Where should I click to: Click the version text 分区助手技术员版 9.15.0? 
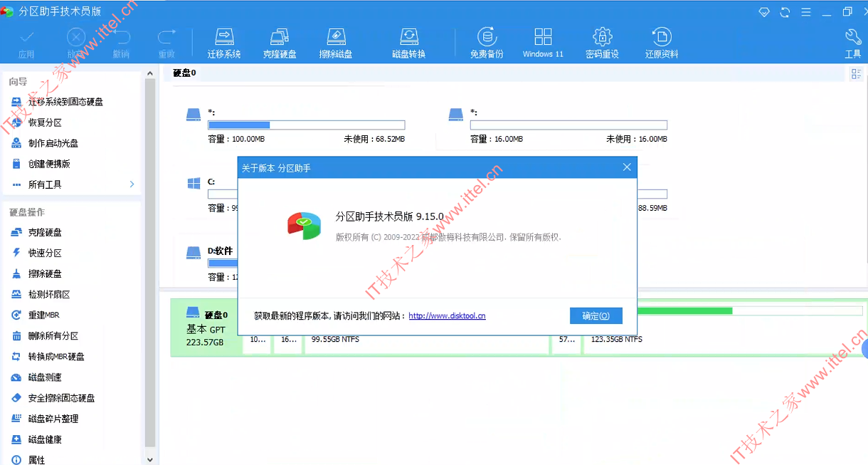point(390,216)
